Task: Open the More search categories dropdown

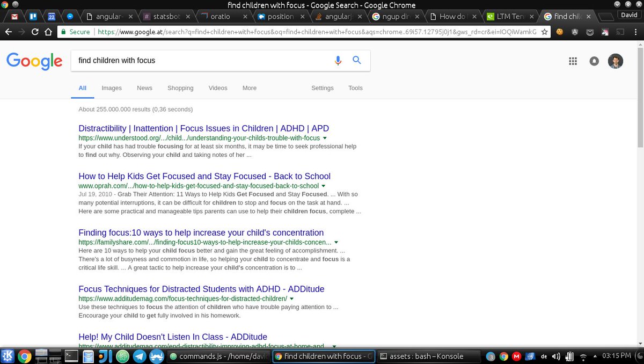Action: pyautogui.click(x=249, y=88)
